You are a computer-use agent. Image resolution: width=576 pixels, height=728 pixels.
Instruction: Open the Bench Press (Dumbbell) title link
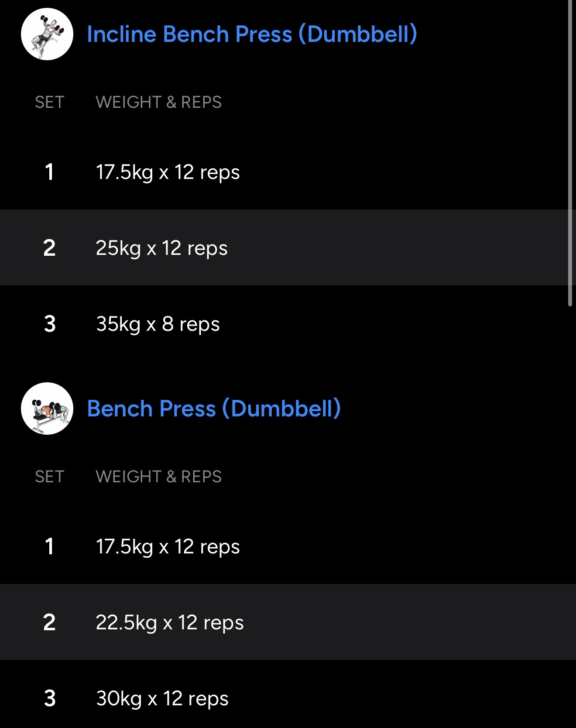(x=214, y=409)
